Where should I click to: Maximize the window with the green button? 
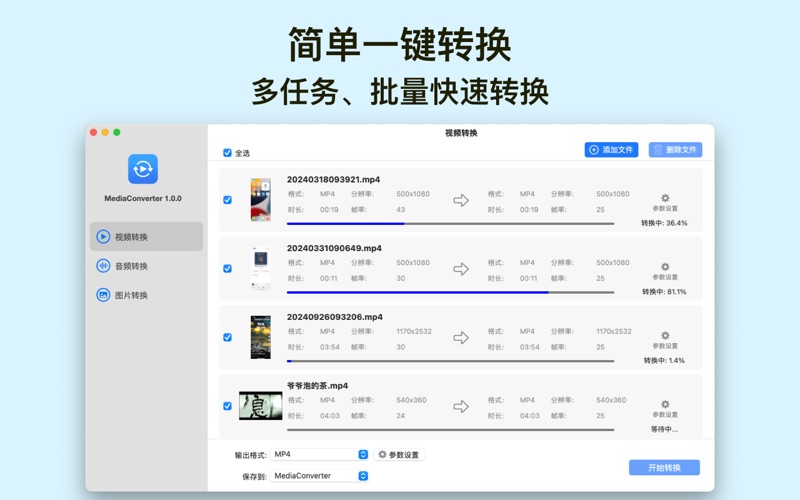point(117,132)
